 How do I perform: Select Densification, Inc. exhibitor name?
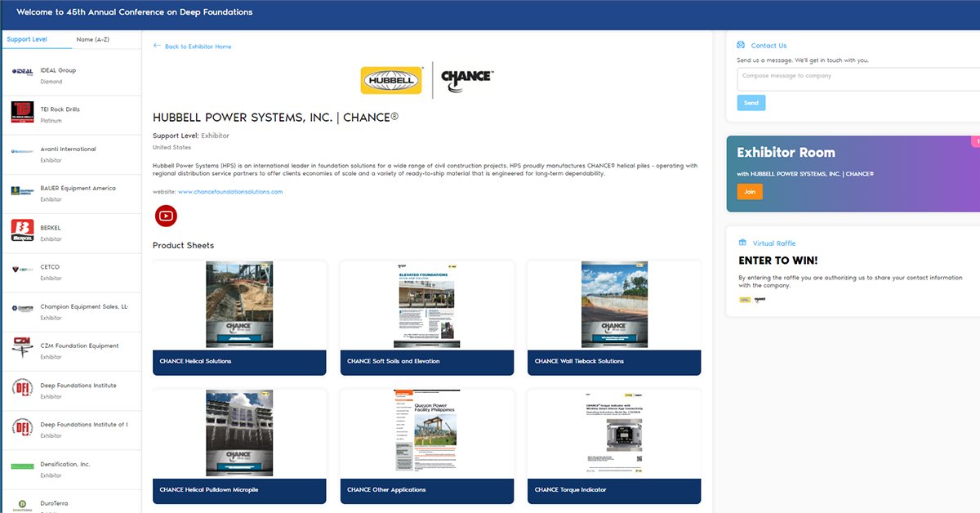click(65, 464)
